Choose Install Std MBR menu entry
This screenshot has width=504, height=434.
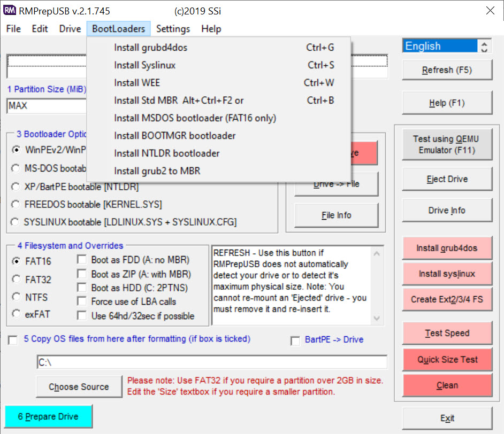(x=219, y=100)
